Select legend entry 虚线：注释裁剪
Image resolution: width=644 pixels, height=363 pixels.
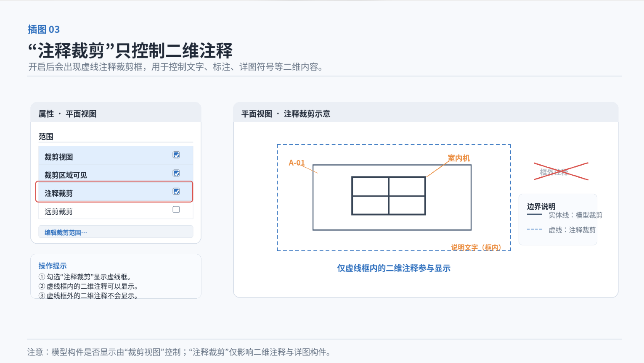pos(572,230)
